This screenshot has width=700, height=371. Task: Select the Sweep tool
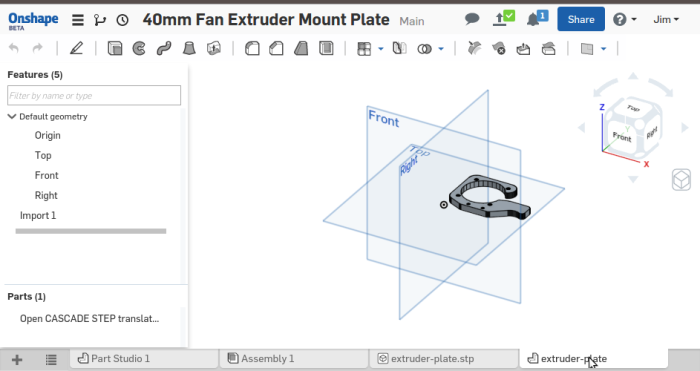[x=164, y=48]
